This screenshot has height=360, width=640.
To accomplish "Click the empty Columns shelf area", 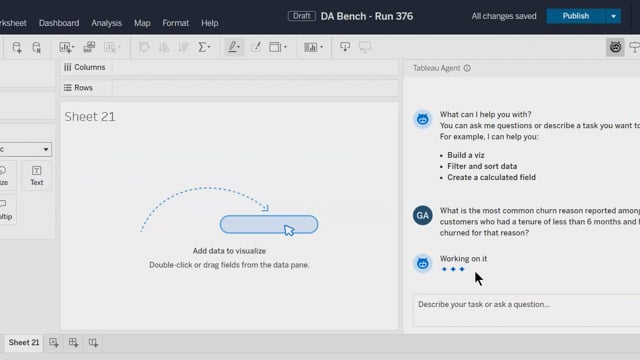I will pyautogui.click(x=256, y=67).
